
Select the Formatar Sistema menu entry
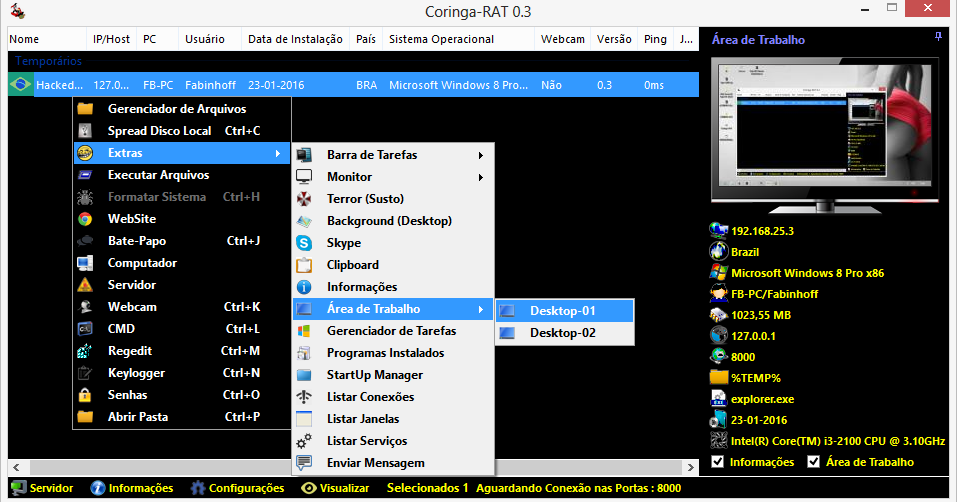(181, 197)
